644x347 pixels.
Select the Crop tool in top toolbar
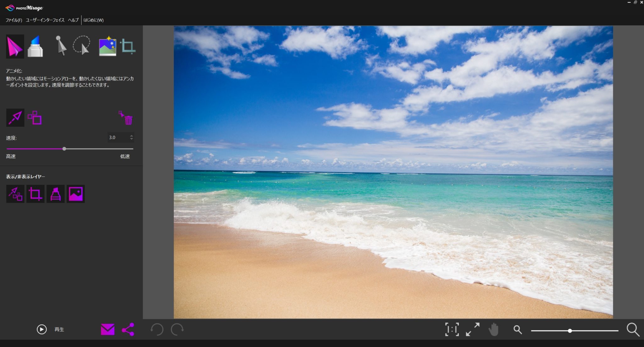[128, 47]
